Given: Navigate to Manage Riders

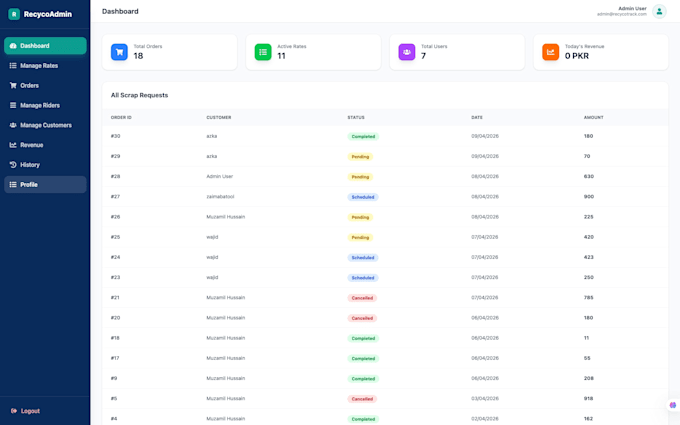Looking at the screenshot, I should tap(45, 105).
